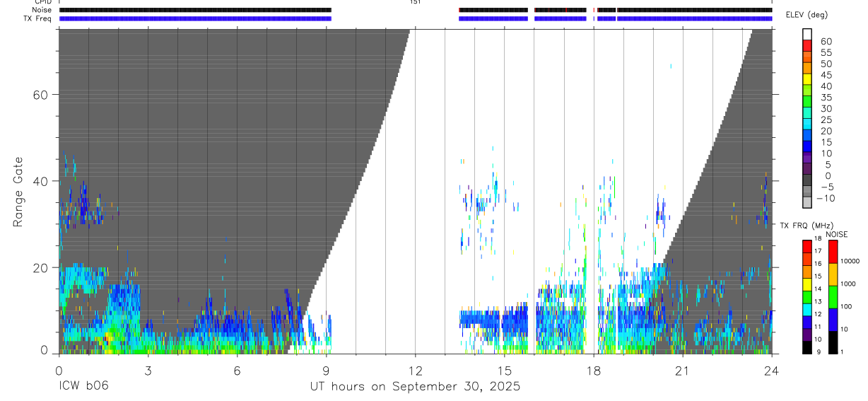Click the '9' hour tick on time axis

(326, 371)
